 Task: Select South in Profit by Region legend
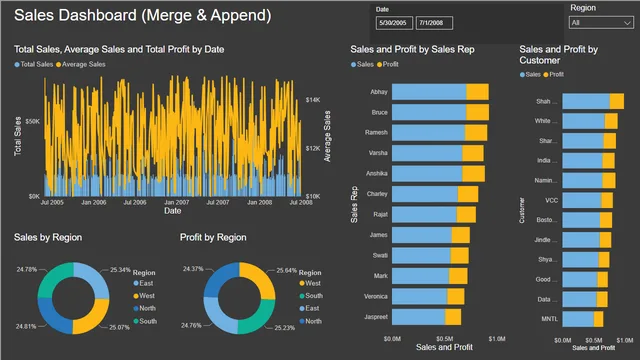[311, 296]
